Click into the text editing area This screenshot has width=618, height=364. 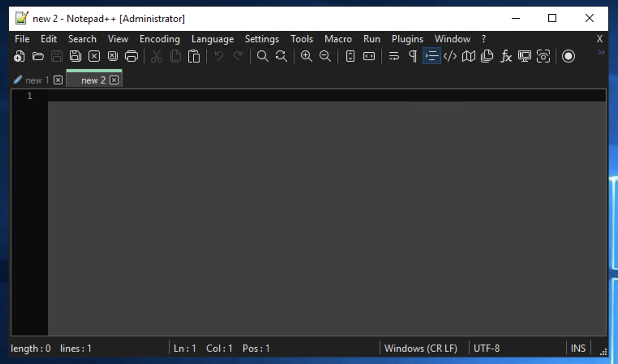coord(327,212)
